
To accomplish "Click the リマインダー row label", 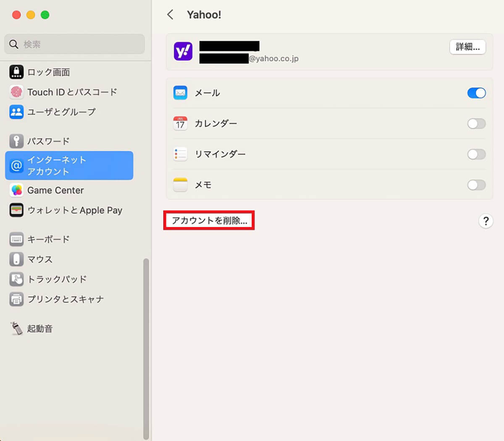I will pyautogui.click(x=220, y=154).
